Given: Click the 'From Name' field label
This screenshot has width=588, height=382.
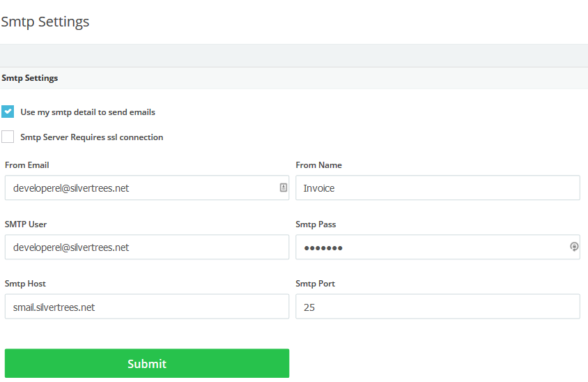Looking at the screenshot, I should pyautogui.click(x=318, y=165).
